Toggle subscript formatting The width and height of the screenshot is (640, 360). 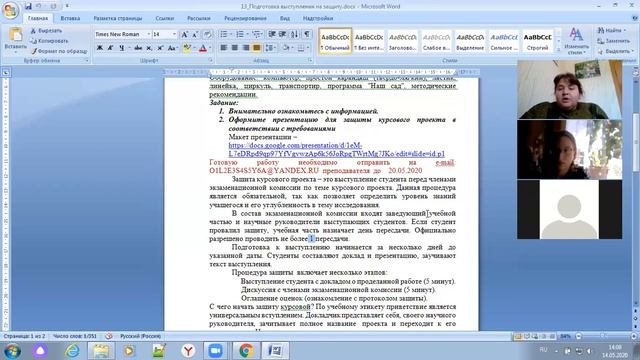149,48
